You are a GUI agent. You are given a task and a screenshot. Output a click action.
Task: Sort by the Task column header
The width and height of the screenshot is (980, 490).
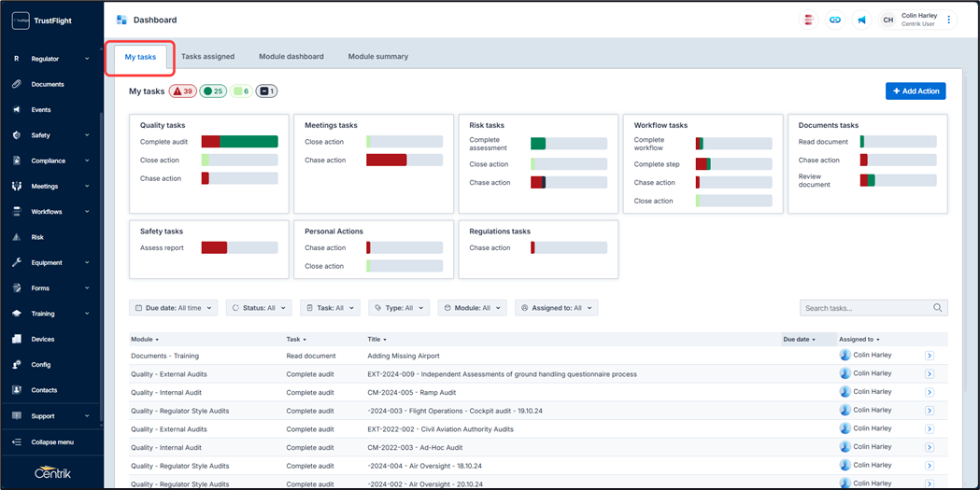pos(296,340)
